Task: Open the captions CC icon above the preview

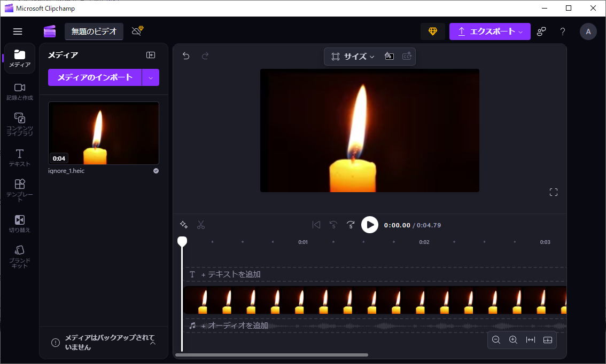Action: (x=407, y=56)
